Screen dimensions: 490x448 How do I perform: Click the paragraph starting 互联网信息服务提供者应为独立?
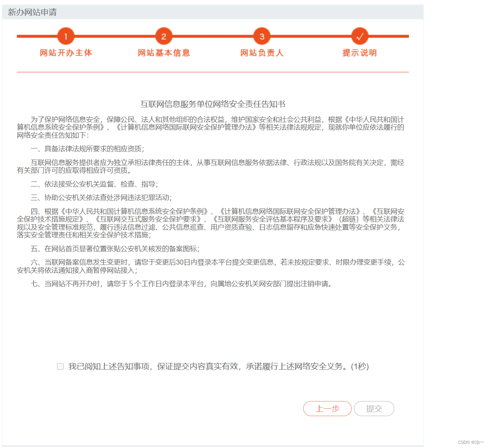(x=211, y=167)
